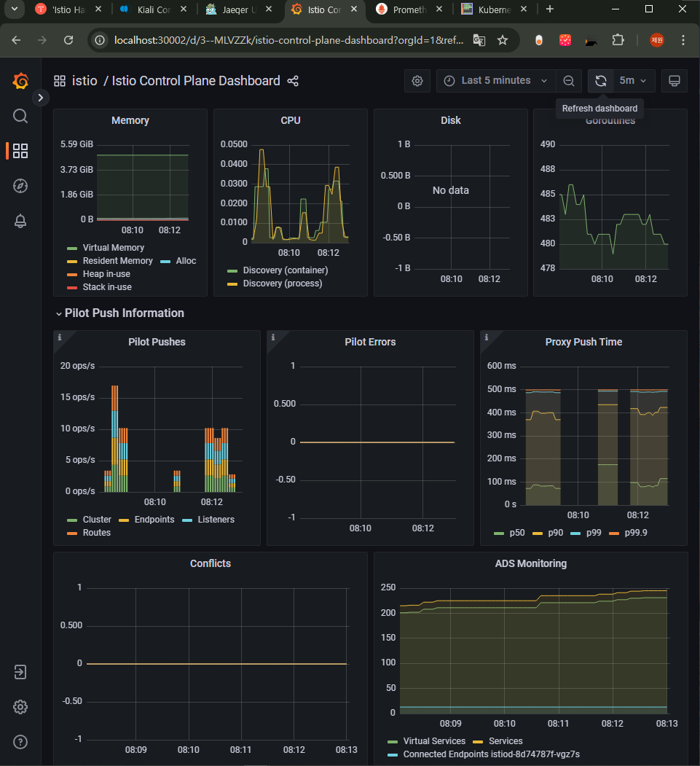Open the Last 5 minutes time picker
The image size is (700, 766).
(496, 81)
